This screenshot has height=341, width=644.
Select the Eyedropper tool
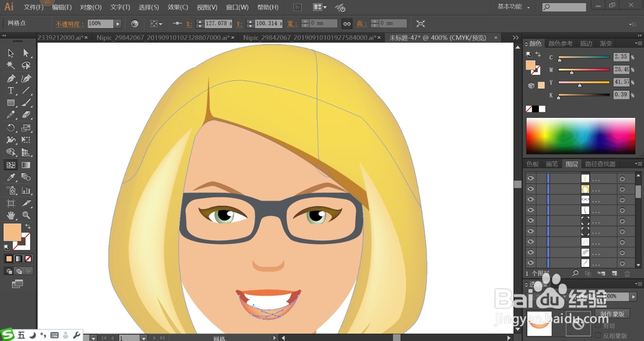point(11,177)
